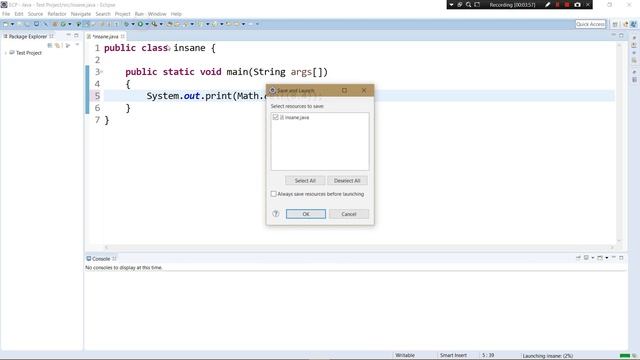Image resolution: width=640 pixels, height=360 pixels.
Task: Open the Project menu
Action: tap(122, 14)
